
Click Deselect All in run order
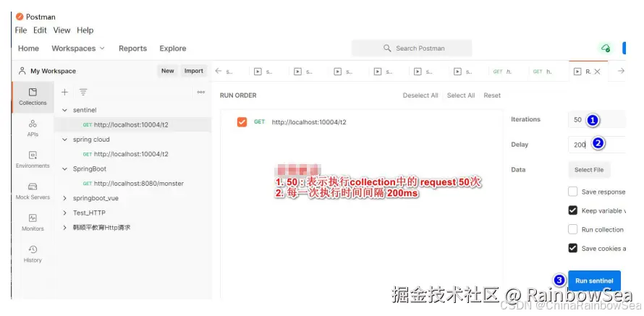[x=420, y=95]
